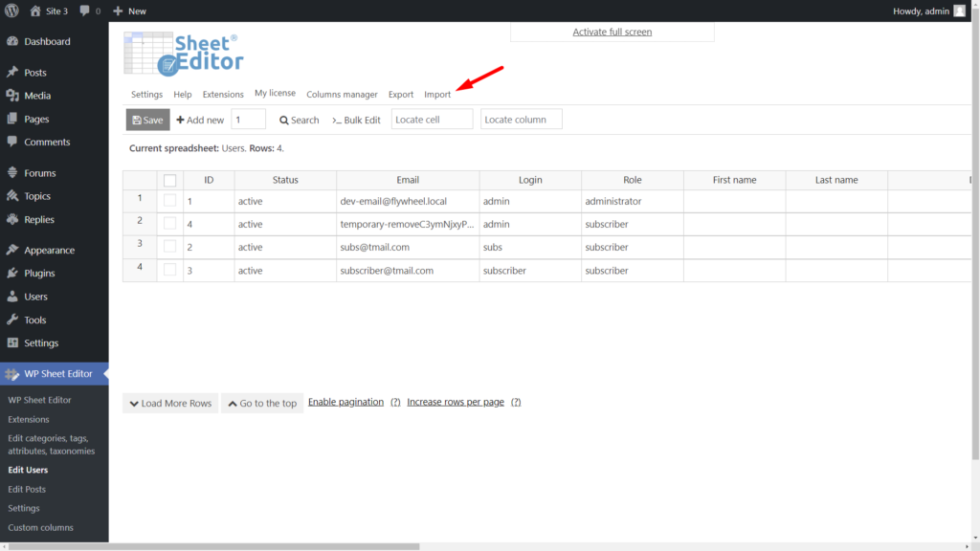Viewport: 980px width, 551px height.
Task: Click the Status column header
Action: click(285, 180)
